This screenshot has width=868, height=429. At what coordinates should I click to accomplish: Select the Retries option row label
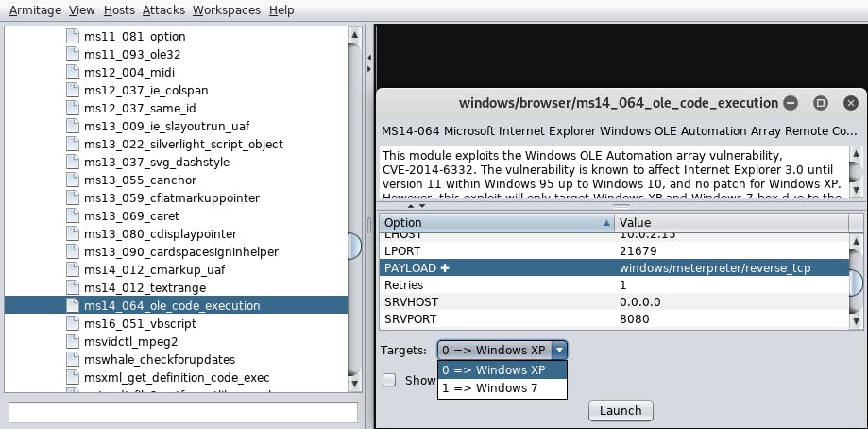pos(403,285)
